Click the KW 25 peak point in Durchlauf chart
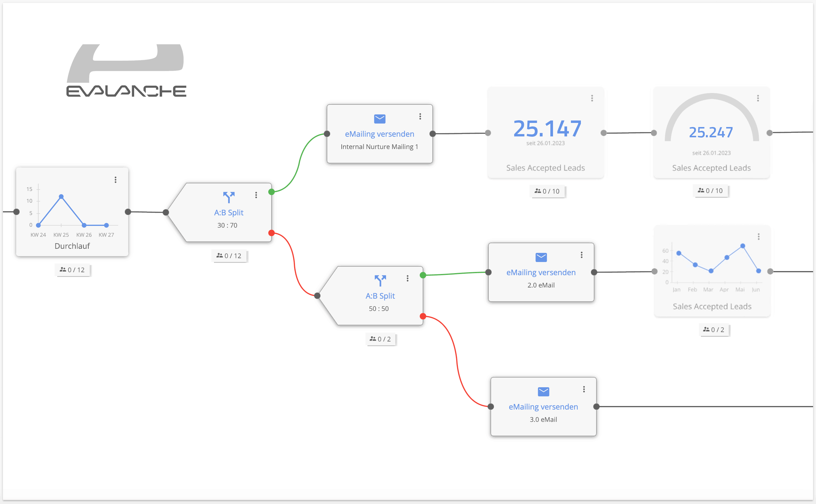Image resolution: width=816 pixels, height=504 pixels. coord(61,197)
